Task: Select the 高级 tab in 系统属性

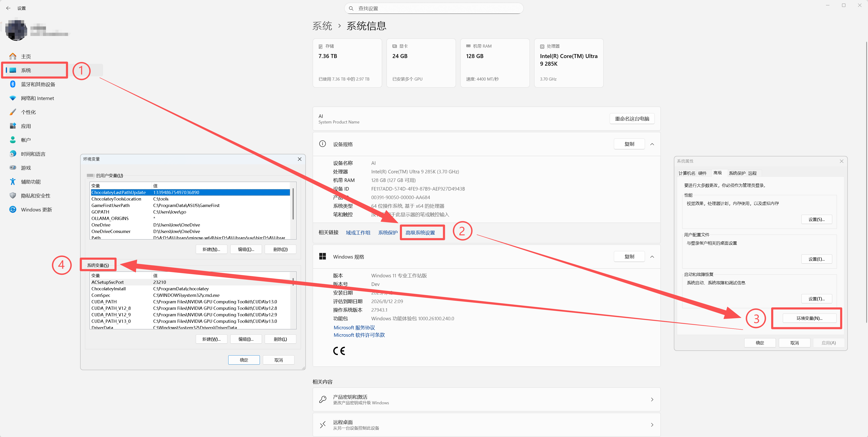Action: click(717, 173)
